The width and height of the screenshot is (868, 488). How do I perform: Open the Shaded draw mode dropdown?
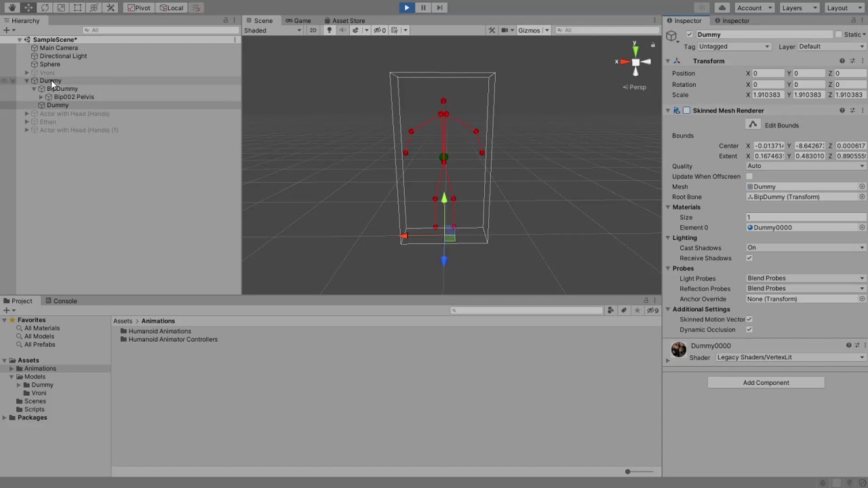click(271, 30)
